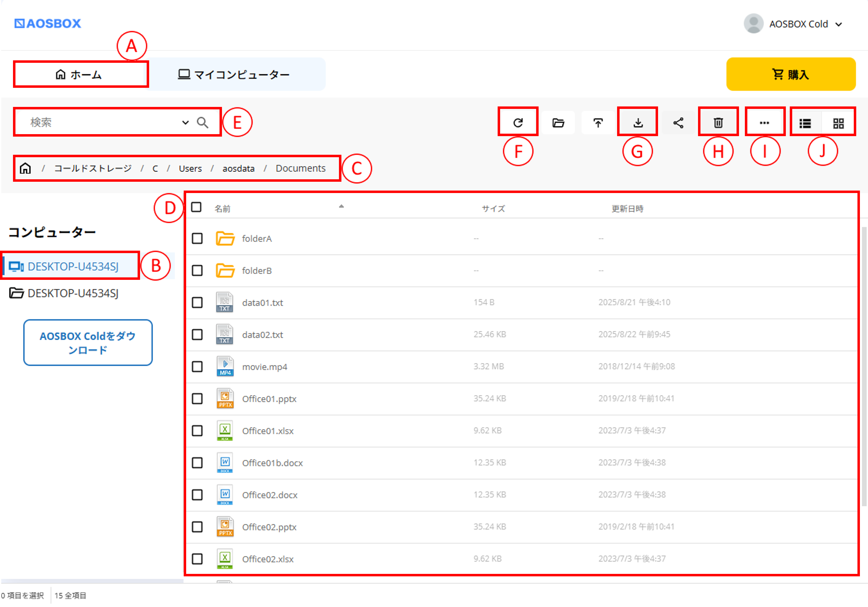The height and width of the screenshot is (607, 868).
Task: Toggle the select-all checkbox in the header
Action: [x=196, y=207]
